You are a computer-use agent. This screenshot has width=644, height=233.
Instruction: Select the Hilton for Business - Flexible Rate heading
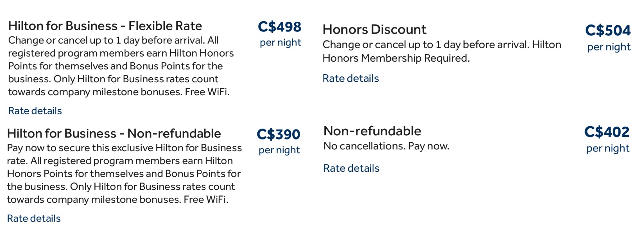(x=105, y=26)
